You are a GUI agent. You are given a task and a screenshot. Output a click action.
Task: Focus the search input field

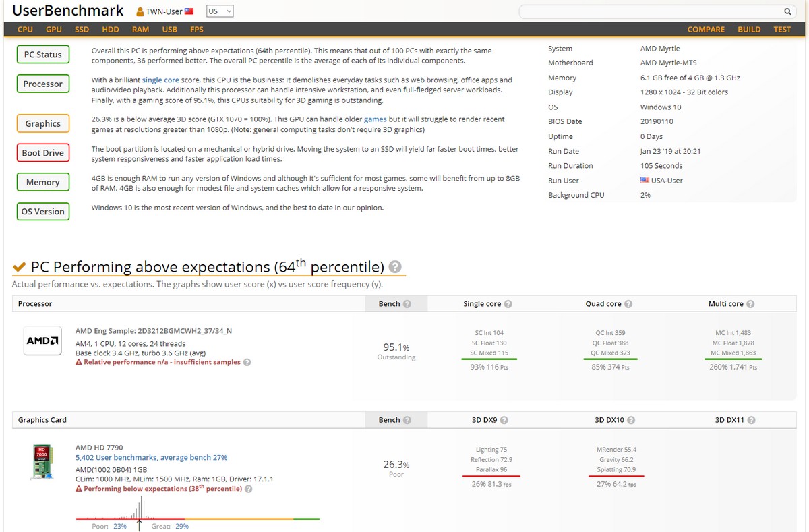(x=651, y=11)
